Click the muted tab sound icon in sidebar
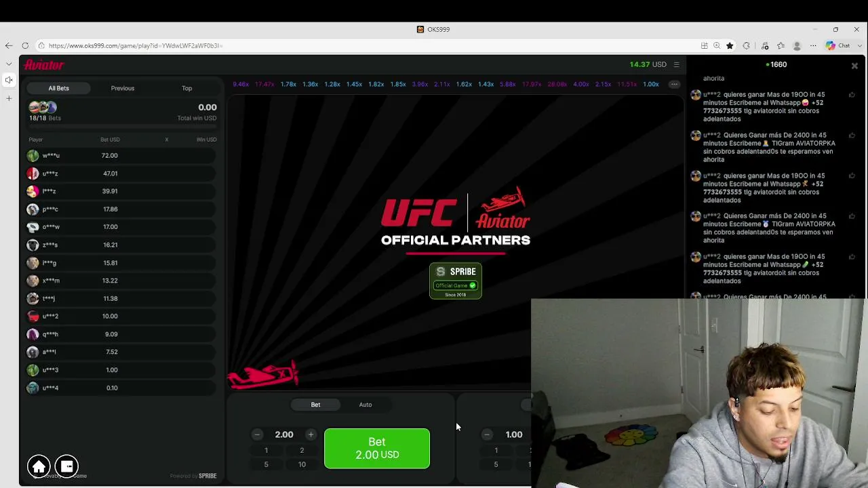868x488 pixels. pos(9,80)
